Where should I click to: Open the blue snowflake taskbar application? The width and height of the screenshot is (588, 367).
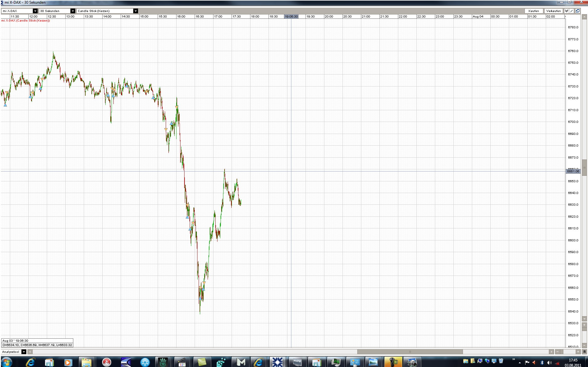[x=144, y=362]
